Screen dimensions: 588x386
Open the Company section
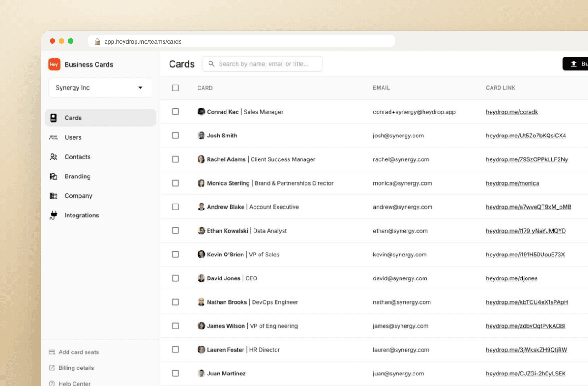(101, 196)
